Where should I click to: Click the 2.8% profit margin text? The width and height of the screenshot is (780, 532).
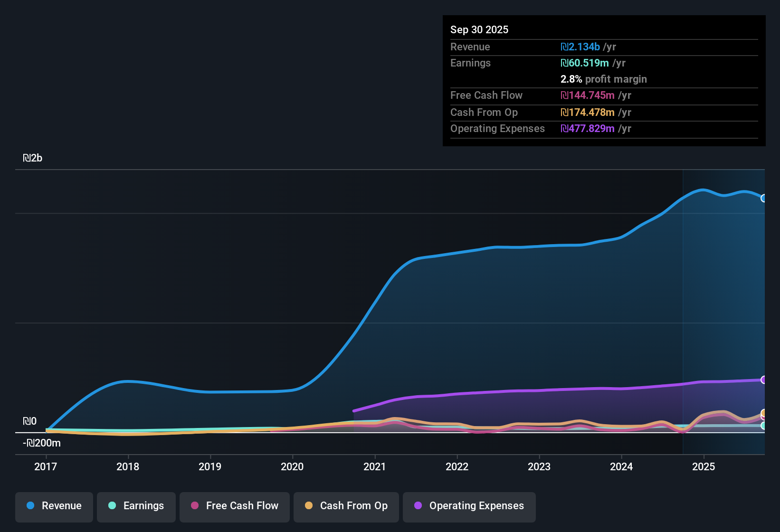603,79
